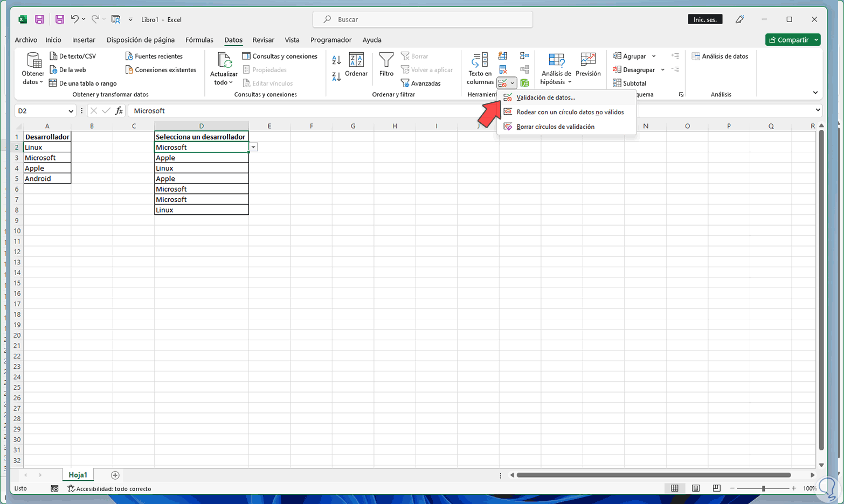Click Fuentes recientes button
The width and height of the screenshot is (844, 504).
[154, 56]
